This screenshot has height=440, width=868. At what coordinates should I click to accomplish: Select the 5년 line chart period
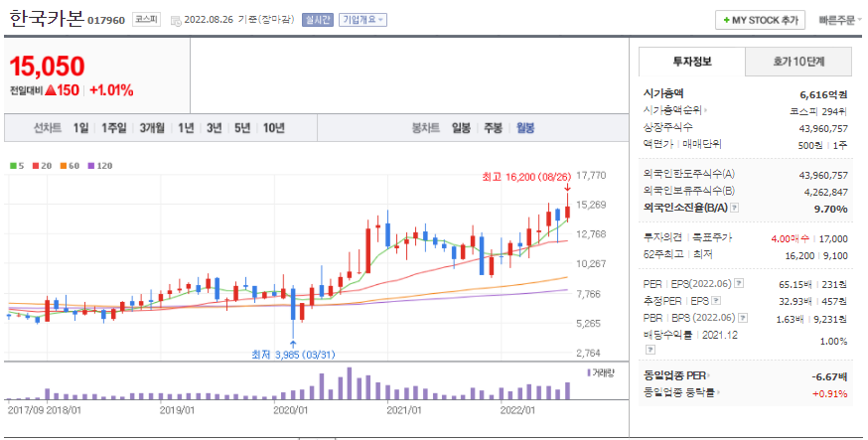pos(242,128)
